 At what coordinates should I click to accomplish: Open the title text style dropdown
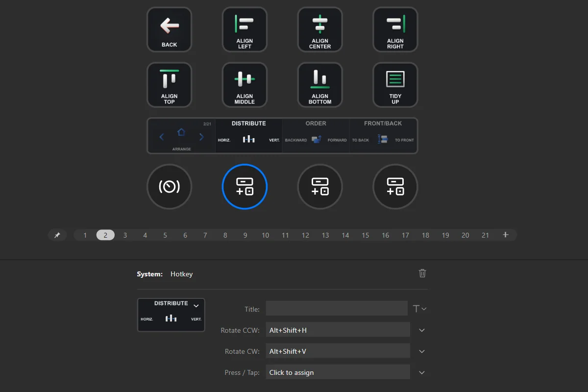point(420,309)
